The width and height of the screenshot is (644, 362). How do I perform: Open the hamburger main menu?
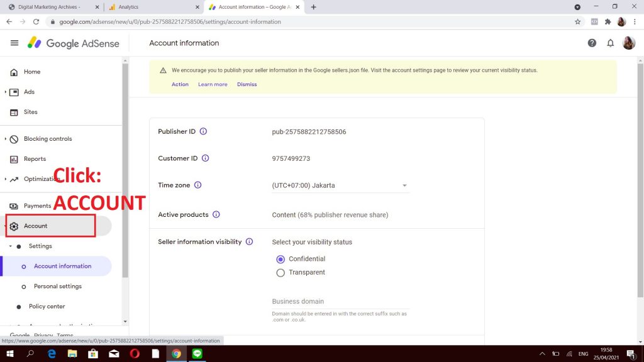coord(14,43)
